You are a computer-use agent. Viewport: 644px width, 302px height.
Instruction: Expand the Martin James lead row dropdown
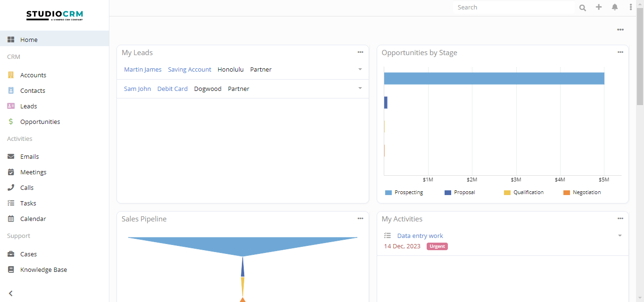pos(360,69)
